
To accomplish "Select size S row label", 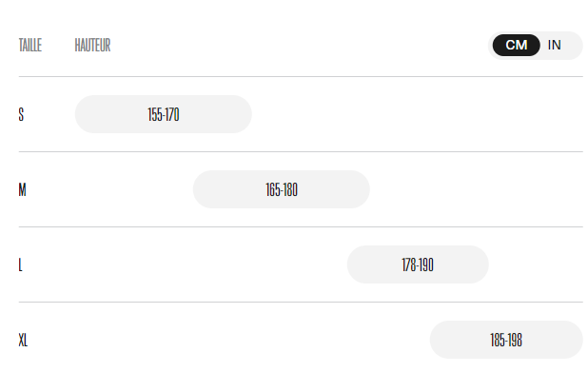I will tap(21, 114).
